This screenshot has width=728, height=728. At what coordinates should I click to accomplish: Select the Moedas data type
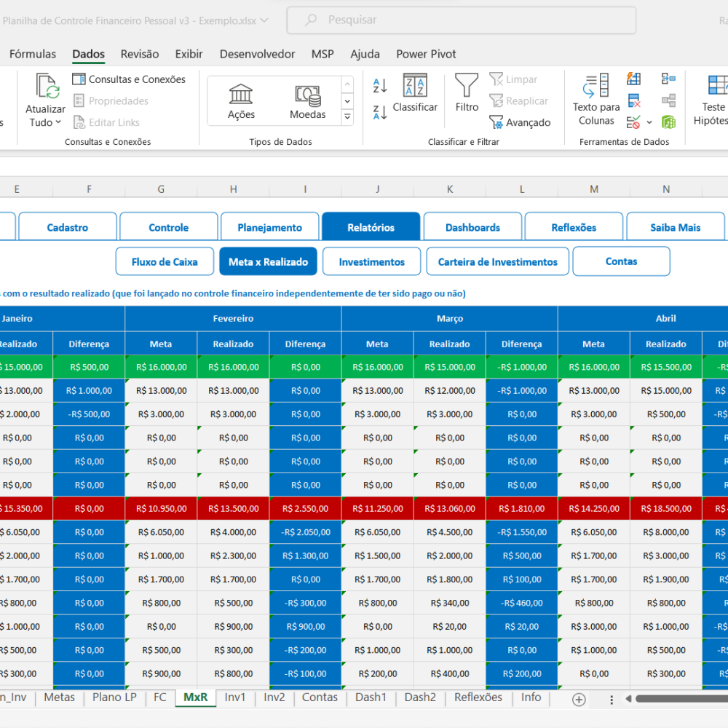coord(307,102)
